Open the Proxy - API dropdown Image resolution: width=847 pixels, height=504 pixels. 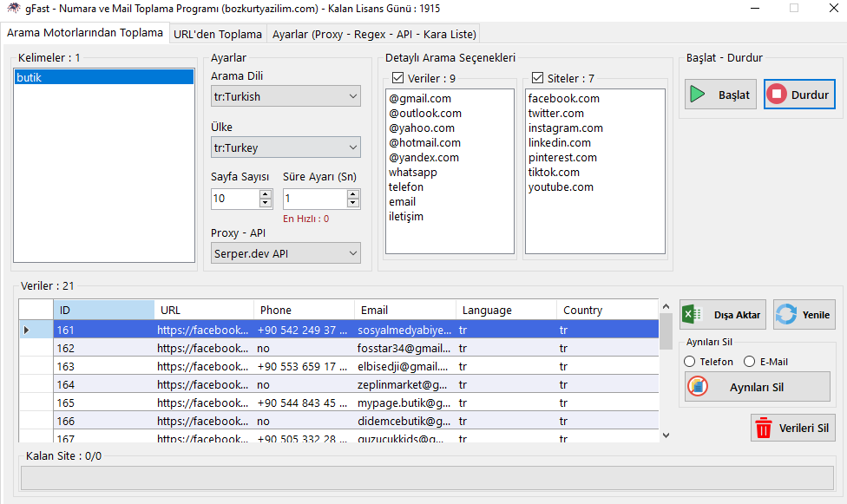[286, 253]
